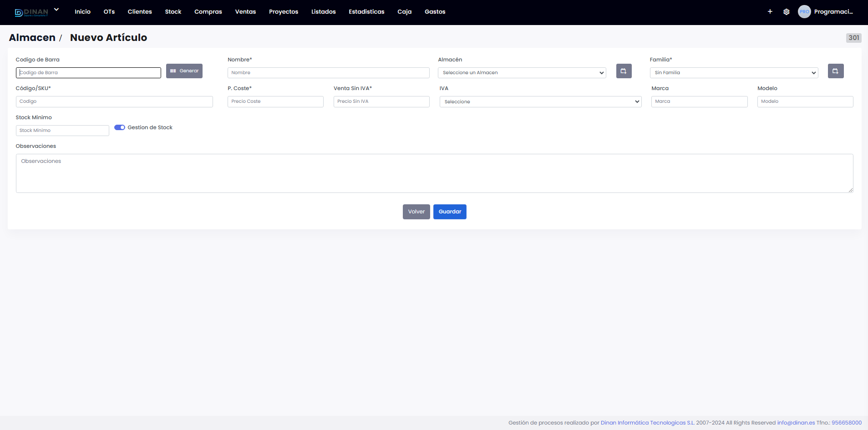
Task: Click the Nombre input field
Action: click(328, 73)
